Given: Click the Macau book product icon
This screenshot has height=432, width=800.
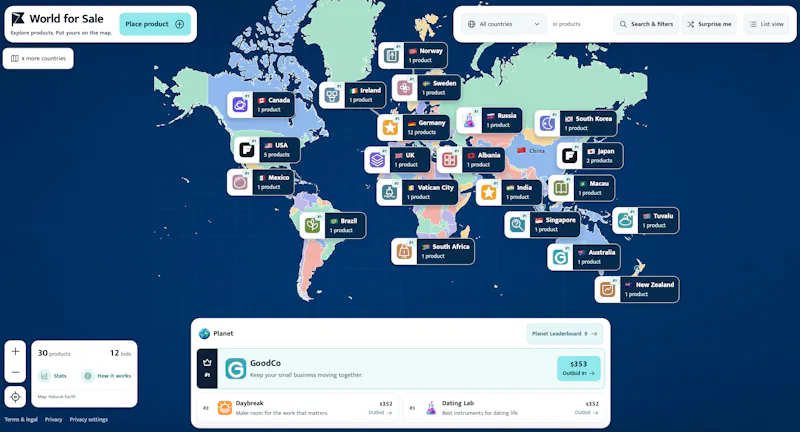Looking at the screenshot, I should click(x=561, y=188).
